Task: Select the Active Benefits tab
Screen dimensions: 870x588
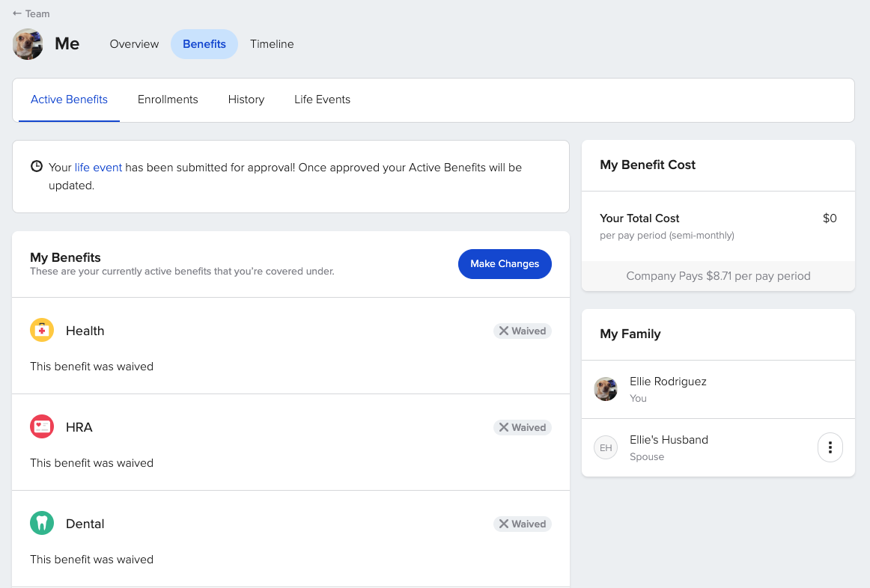Action: click(x=70, y=99)
